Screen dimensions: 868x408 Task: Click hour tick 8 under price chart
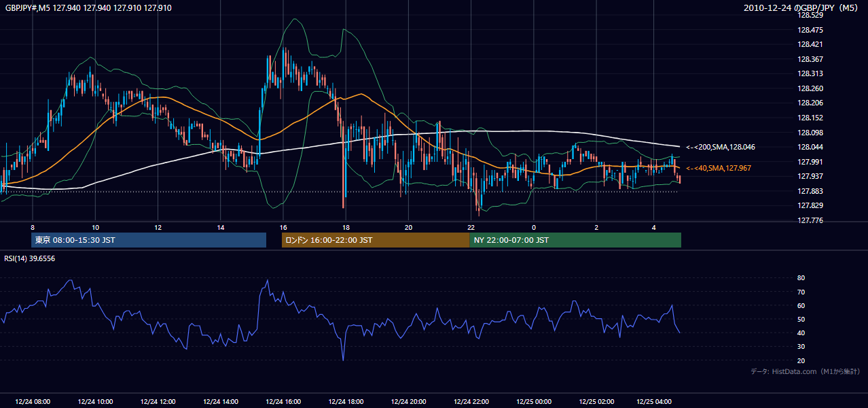(33, 227)
